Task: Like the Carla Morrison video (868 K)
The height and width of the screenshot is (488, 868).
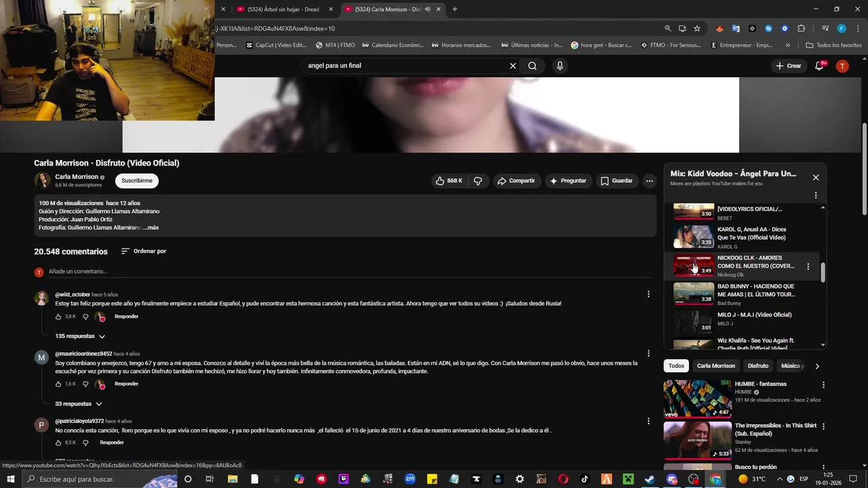Action: [x=449, y=181]
